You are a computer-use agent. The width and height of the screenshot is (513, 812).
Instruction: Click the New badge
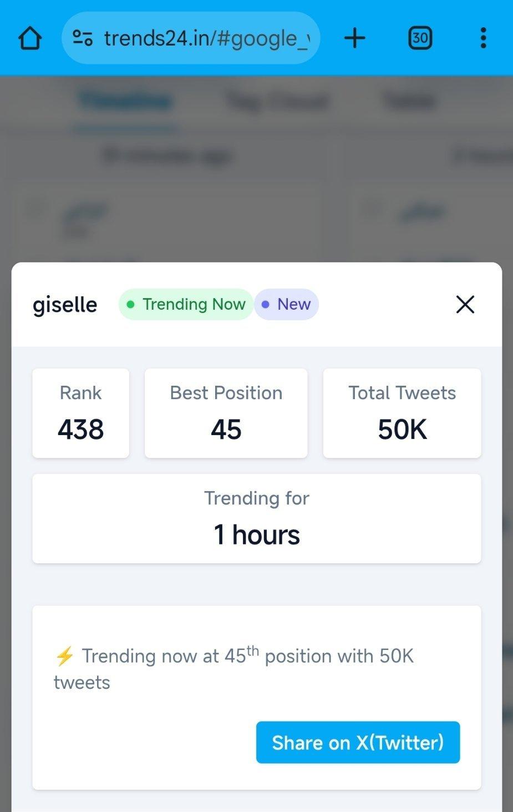coord(286,304)
